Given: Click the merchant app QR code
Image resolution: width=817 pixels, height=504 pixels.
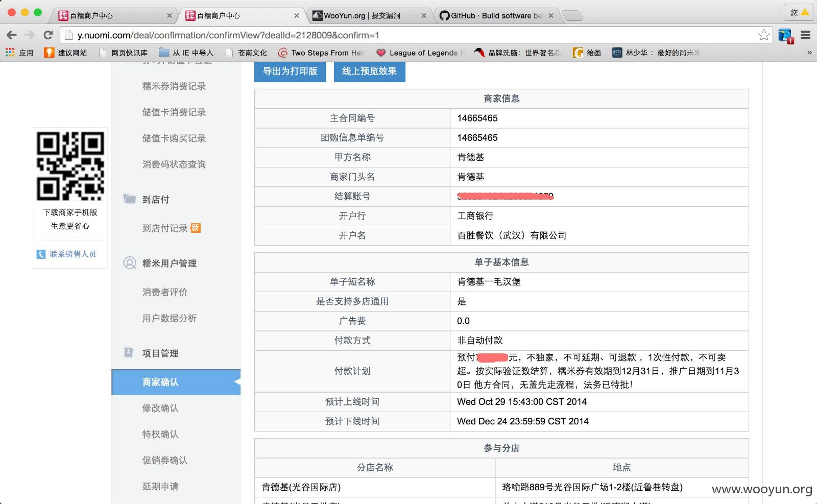Looking at the screenshot, I should tap(70, 166).
